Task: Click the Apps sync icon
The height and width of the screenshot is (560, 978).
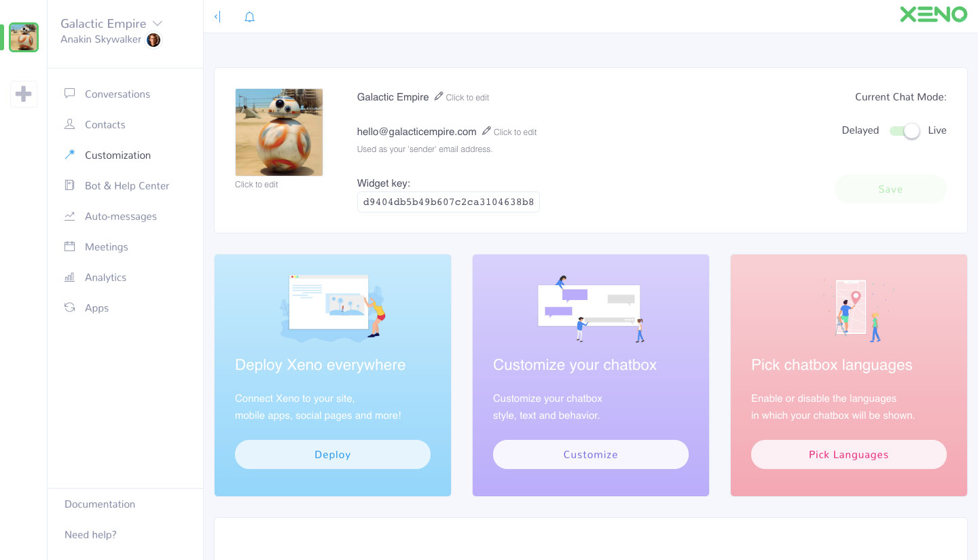Action: (x=69, y=307)
